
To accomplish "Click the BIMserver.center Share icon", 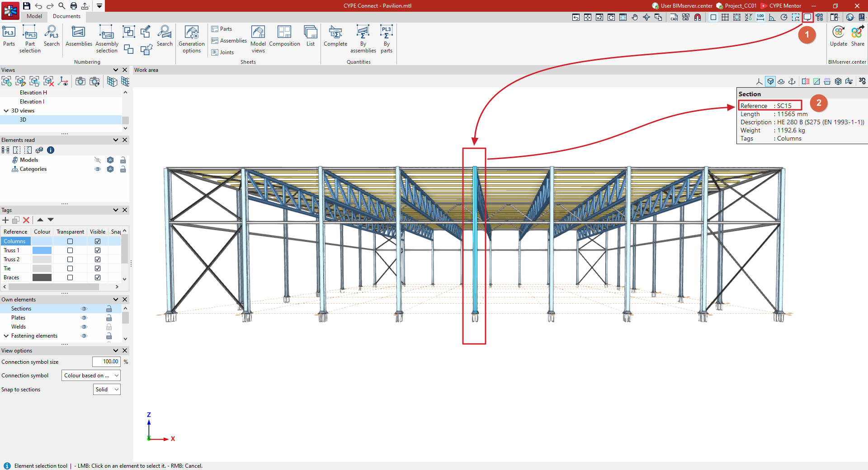I will (x=858, y=36).
